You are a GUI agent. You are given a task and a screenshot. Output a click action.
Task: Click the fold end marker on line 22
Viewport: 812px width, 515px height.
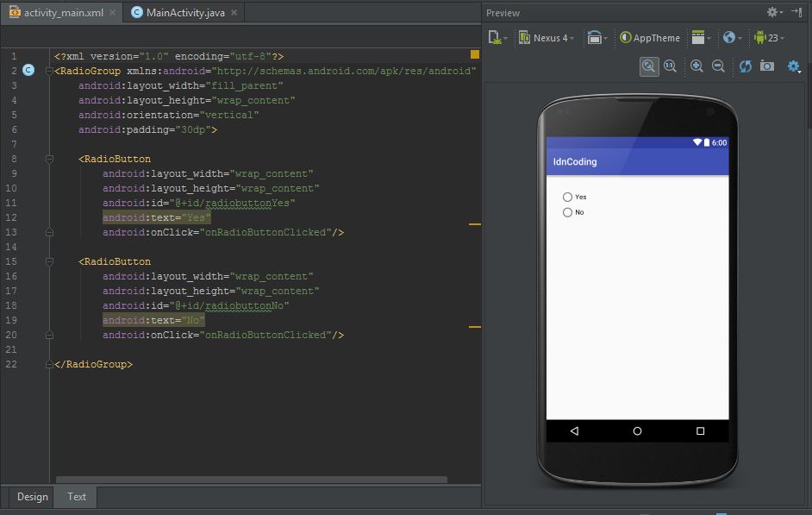(49, 364)
